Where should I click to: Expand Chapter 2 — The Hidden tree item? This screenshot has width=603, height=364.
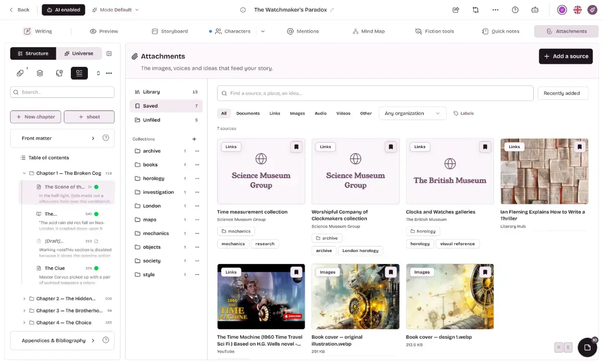(24, 299)
